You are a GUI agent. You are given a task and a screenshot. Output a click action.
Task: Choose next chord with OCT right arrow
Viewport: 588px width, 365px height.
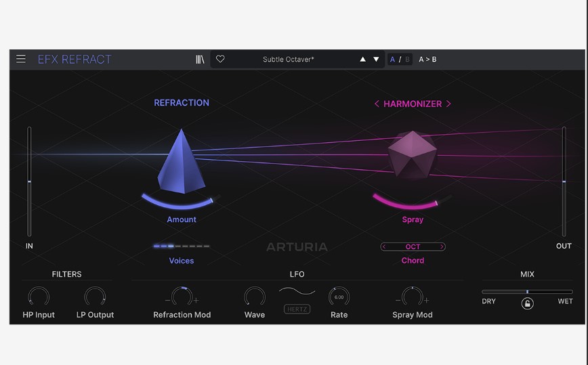point(442,246)
